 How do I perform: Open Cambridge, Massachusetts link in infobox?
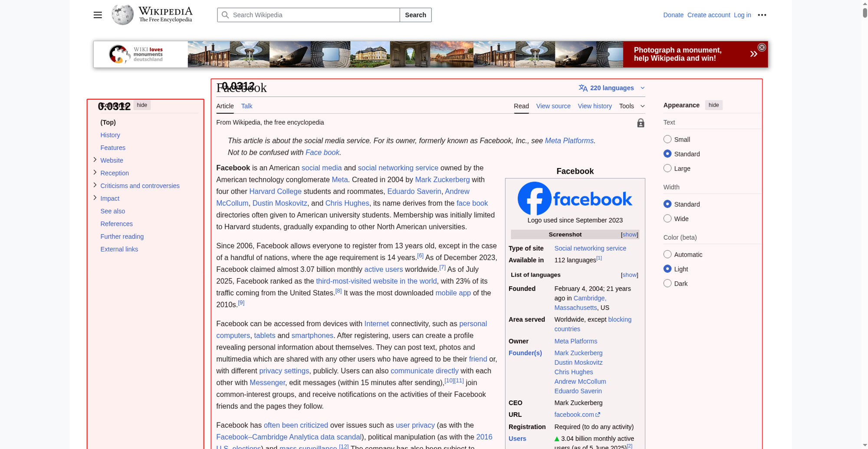581,303
